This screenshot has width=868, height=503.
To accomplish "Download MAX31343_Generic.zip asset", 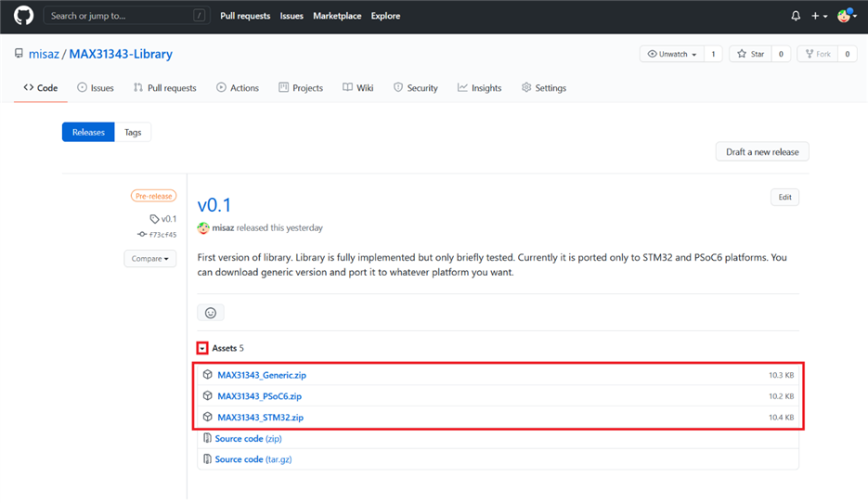I will (262, 375).
